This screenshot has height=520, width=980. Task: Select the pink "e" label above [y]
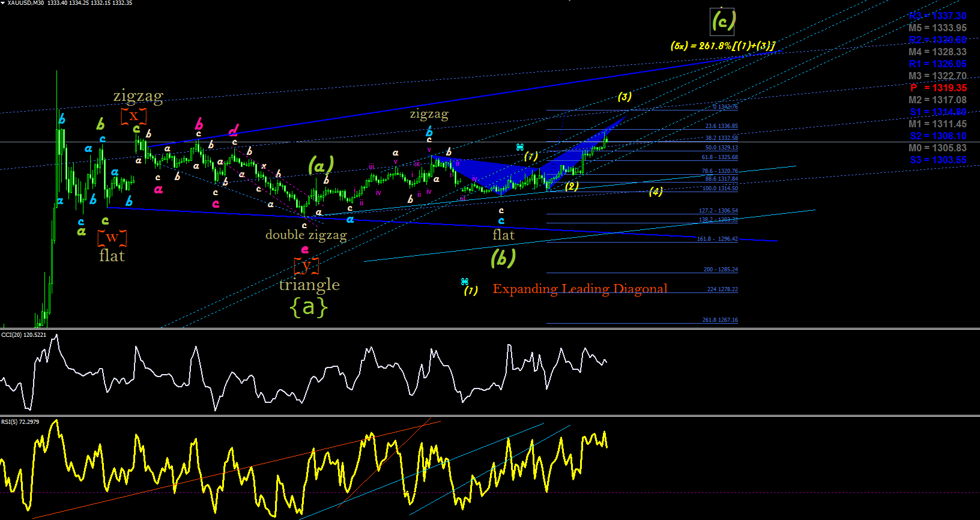[305, 250]
